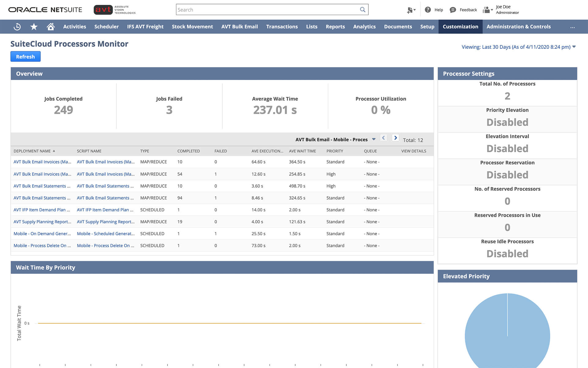
Task: Click the Help question mark icon
Action: pos(428,10)
